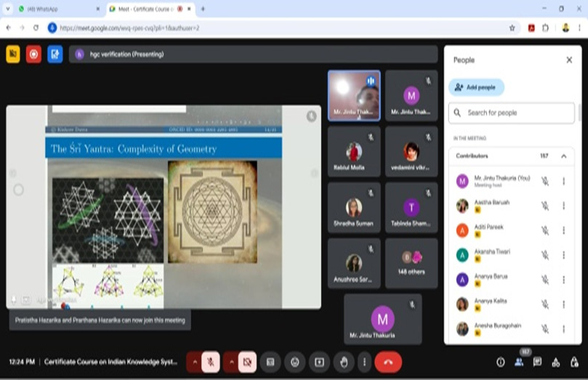Toggle the microphone mute button
Image resolution: width=588 pixels, height=380 pixels.
(210, 361)
